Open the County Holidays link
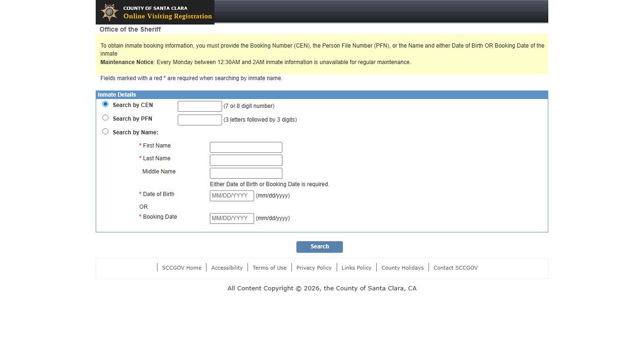The image size is (644, 362). click(x=402, y=268)
